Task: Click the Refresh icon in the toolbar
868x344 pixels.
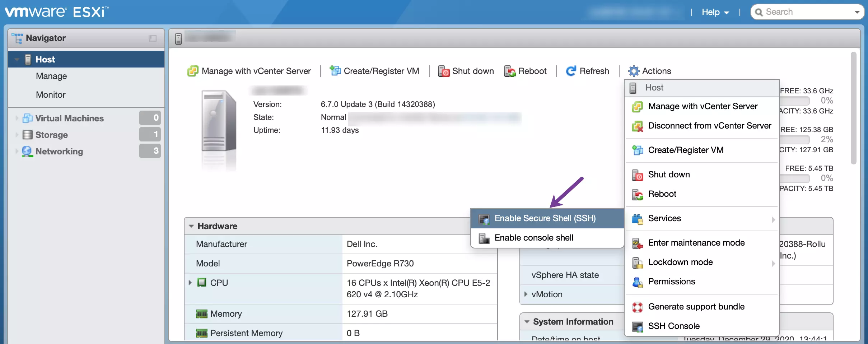Action: tap(571, 71)
